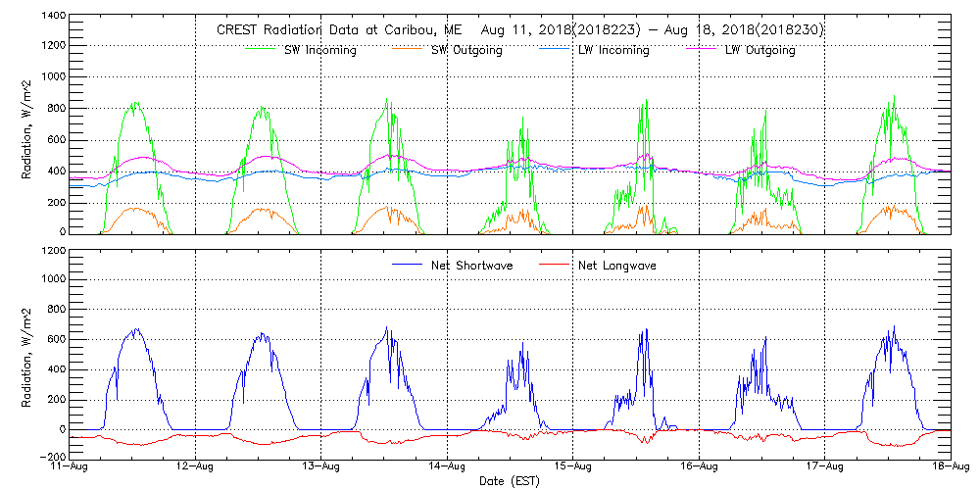Click the 'Date (EST)' axis title

(x=510, y=481)
